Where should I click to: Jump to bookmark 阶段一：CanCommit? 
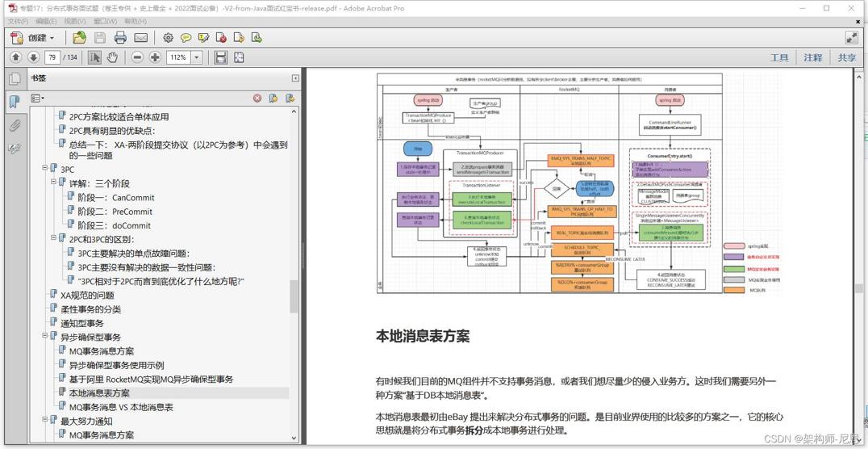[x=115, y=198]
